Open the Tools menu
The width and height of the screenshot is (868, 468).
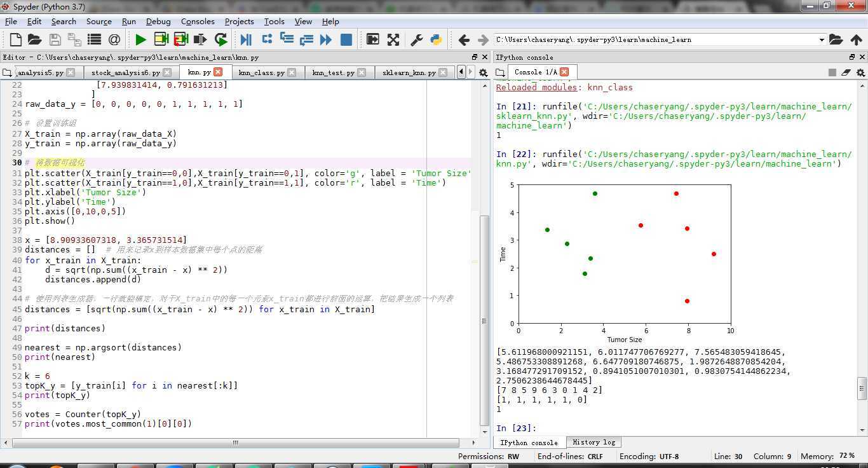point(274,21)
